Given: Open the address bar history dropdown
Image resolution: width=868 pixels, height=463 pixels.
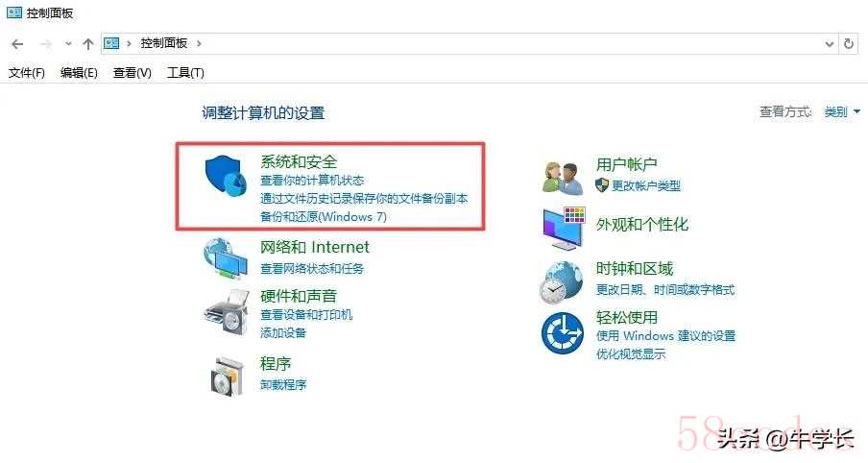Looking at the screenshot, I should (x=829, y=44).
